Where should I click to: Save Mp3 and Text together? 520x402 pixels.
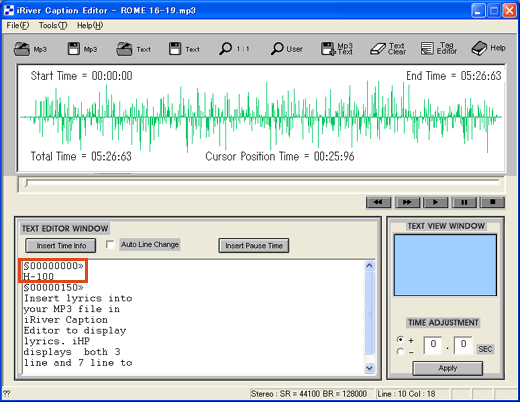coord(337,49)
